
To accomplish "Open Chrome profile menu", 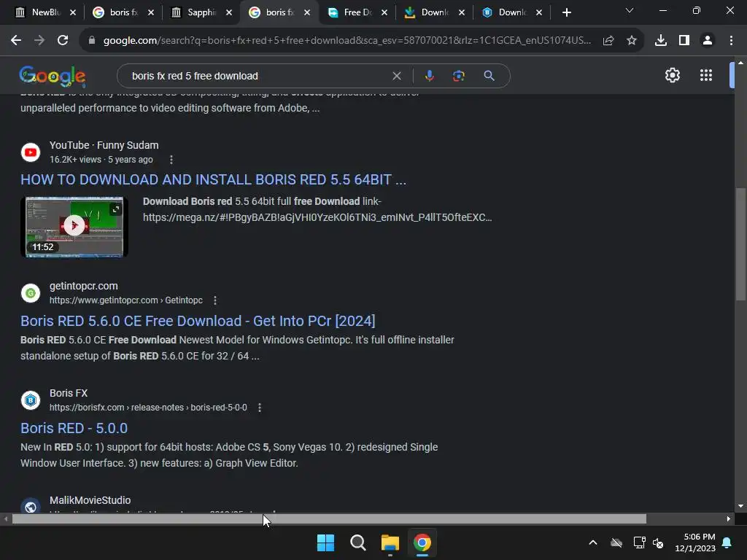I will tap(708, 41).
